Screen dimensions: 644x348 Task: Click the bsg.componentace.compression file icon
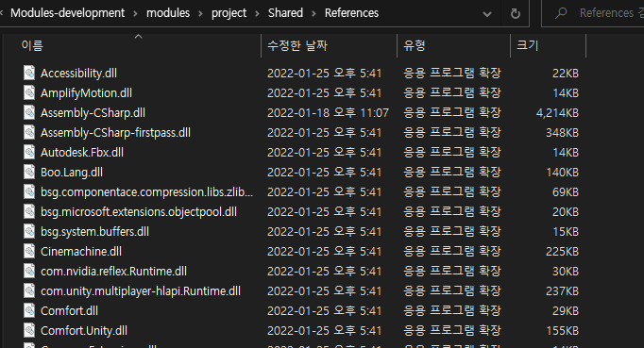point(29,191)
